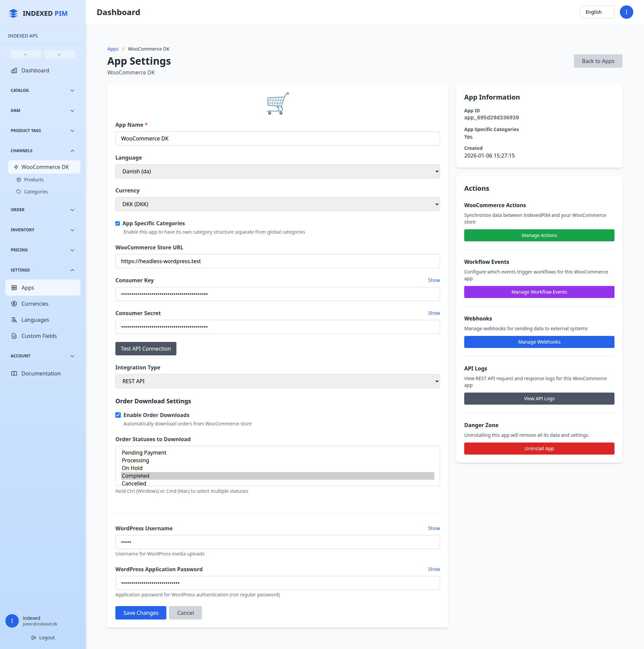This screenshot has width=644, height=649.
Task: Select Processing in Order Statuses list
Action: click(136, 460)
